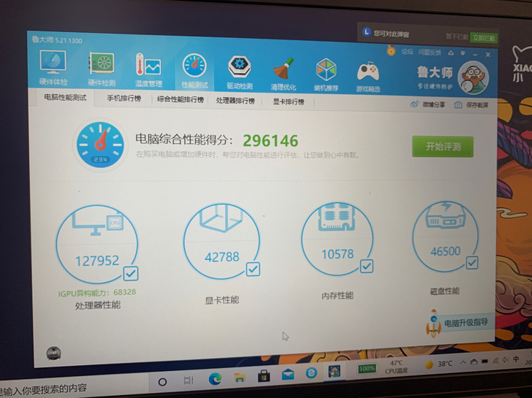Click the taskbar search box
The image size is (532, 398).
[x=74, y=387]
